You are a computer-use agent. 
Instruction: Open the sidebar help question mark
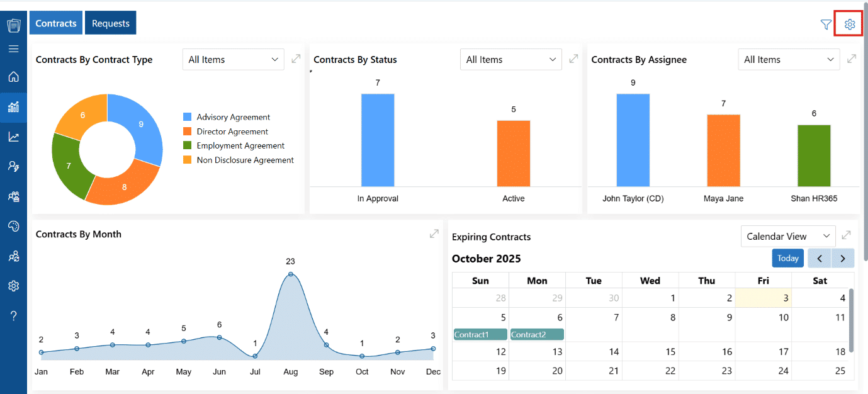[13, 315]
